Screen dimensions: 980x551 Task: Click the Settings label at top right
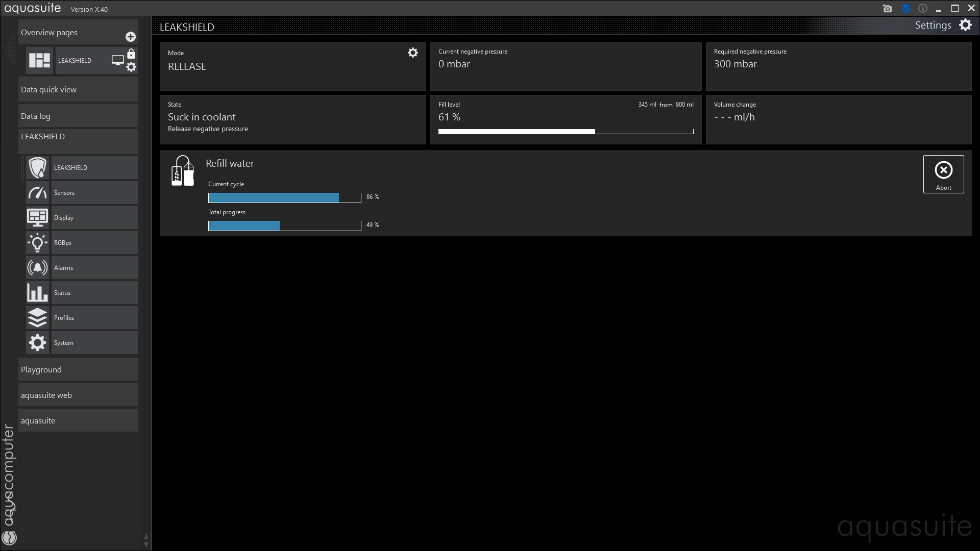pyautogui.click(x=933, y=26)
